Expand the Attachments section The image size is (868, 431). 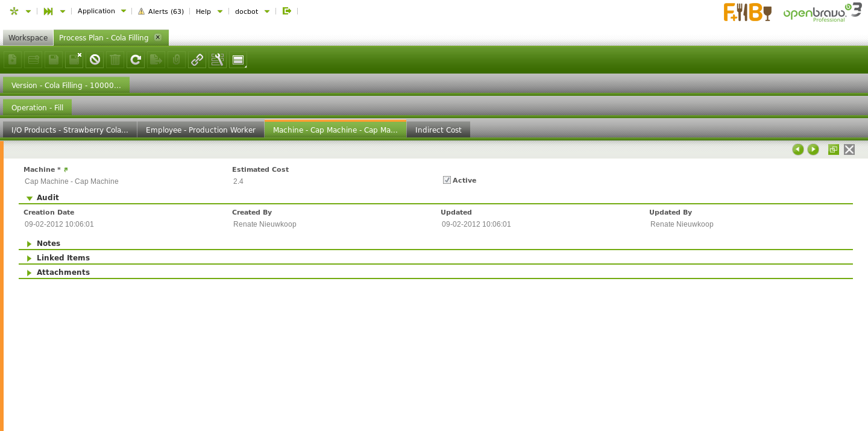pos(30,272)
